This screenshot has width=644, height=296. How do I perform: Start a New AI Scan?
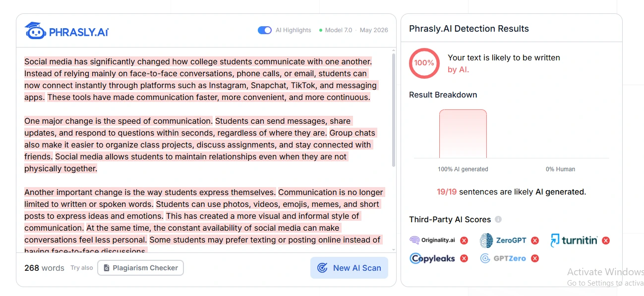(349, 268)
